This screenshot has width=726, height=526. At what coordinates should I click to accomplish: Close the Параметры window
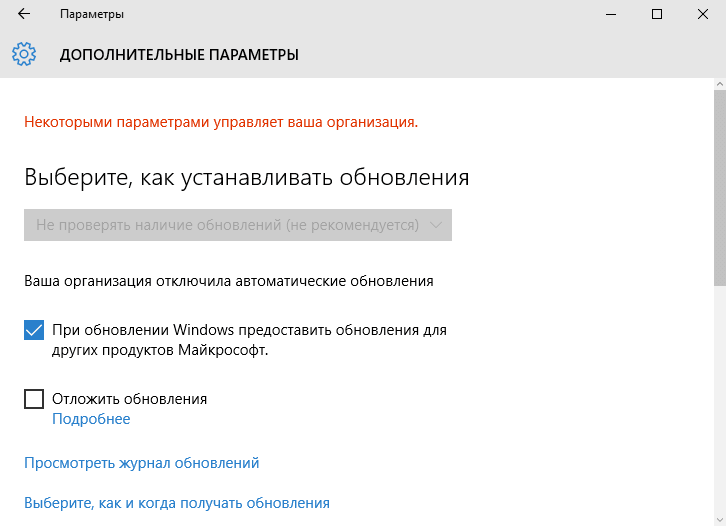tap(702, 14)
